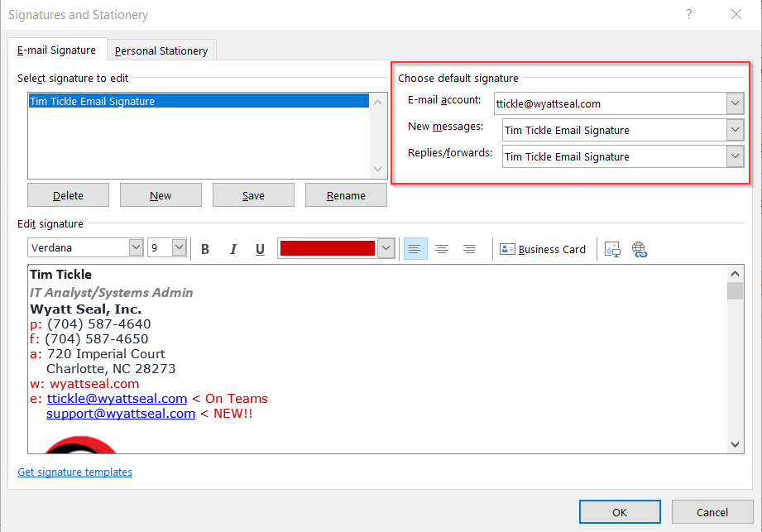Viewport: 762px width, 532px height.
Task: Center the signature text
Action: coord(442,249)
